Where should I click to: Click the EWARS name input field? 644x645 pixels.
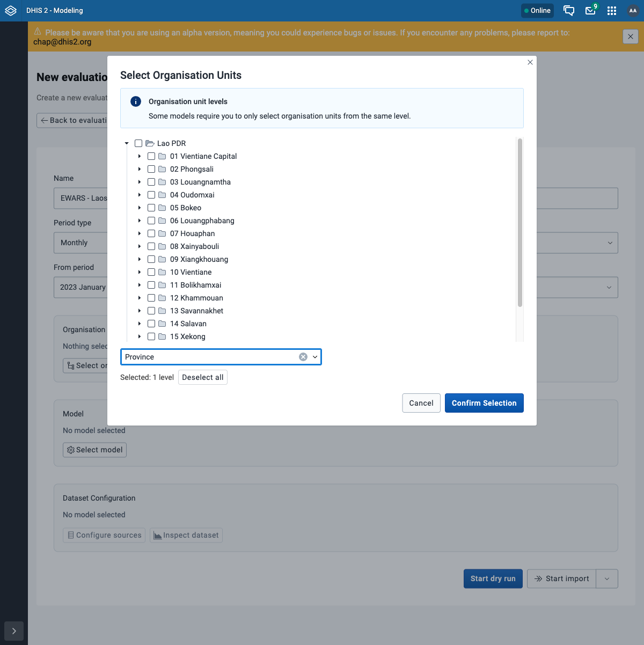pos(80,198)
